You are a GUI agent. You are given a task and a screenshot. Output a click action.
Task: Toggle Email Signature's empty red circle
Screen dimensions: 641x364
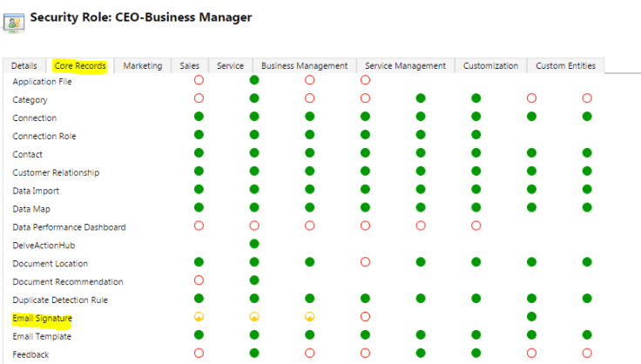tap(365, 317)
